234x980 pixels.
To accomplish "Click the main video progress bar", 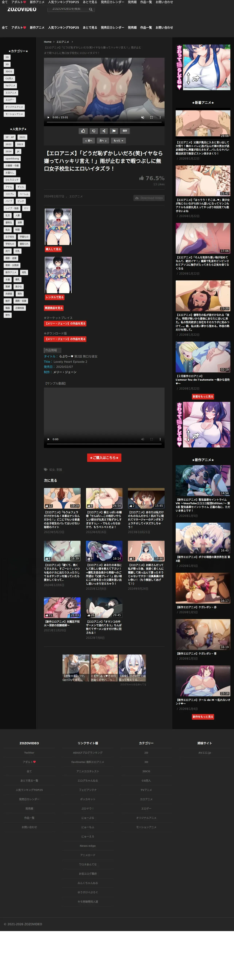I will pos(104,122).
